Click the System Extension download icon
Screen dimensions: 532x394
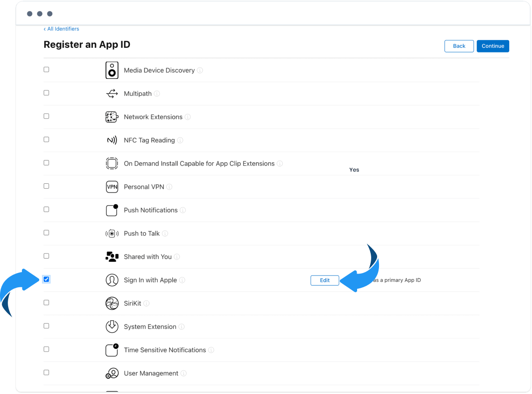(112, 327)
